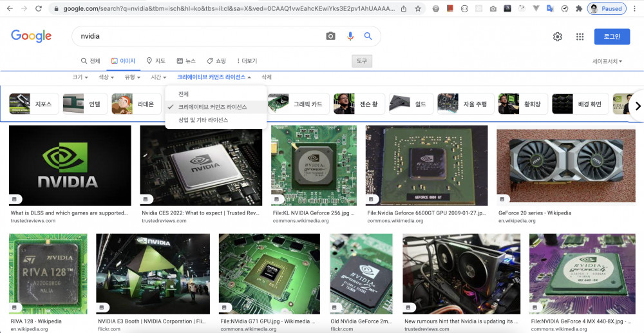Click the 인텔 suggestion chip
644x333 pixels.
pos(85,104)
